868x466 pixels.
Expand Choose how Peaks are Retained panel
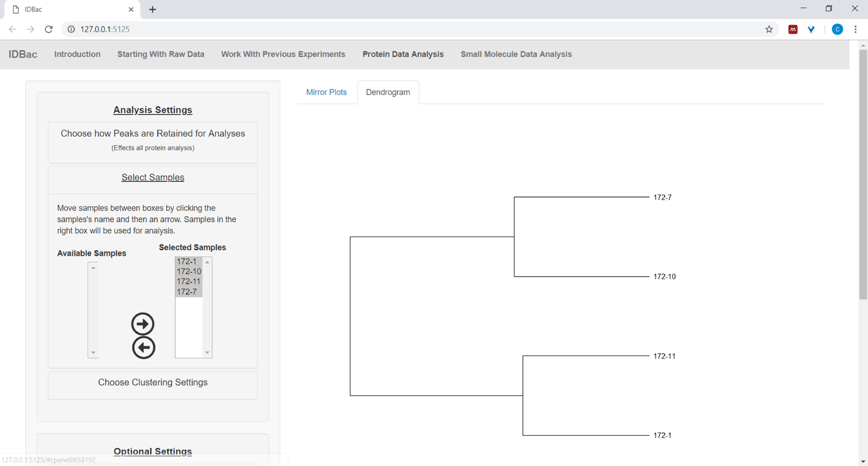[x=153, y=134]
